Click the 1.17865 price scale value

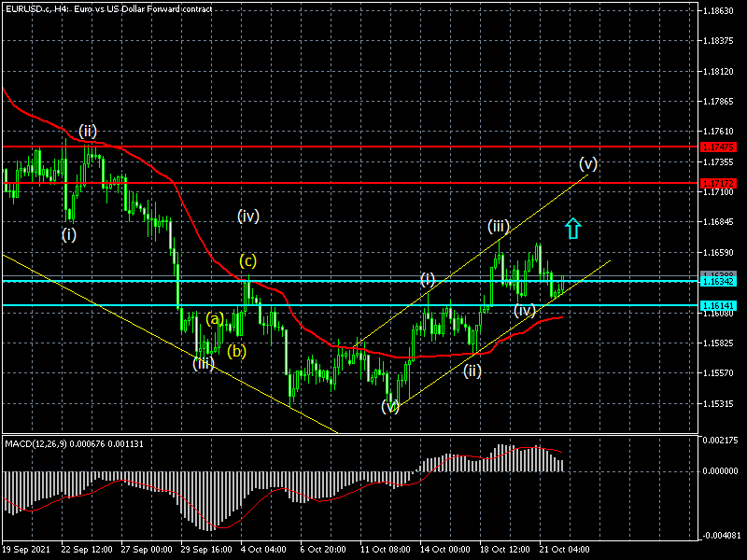[718, 102]
